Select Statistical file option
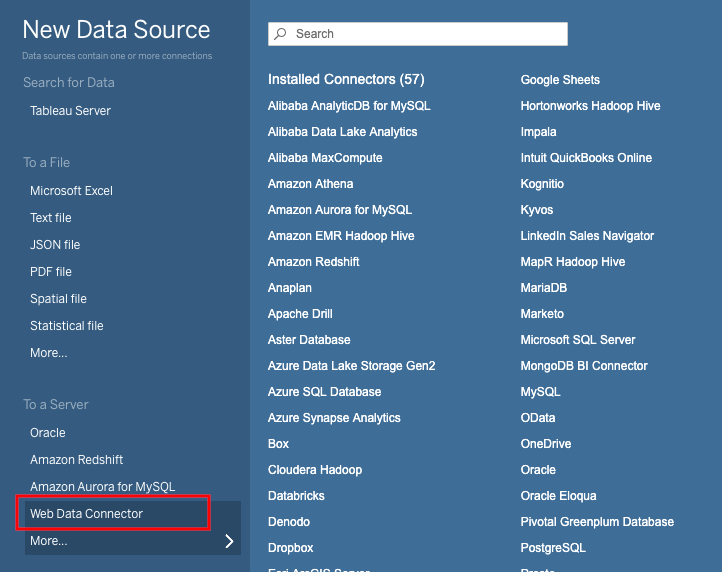722x572 pixels. [x=67, y=326]
